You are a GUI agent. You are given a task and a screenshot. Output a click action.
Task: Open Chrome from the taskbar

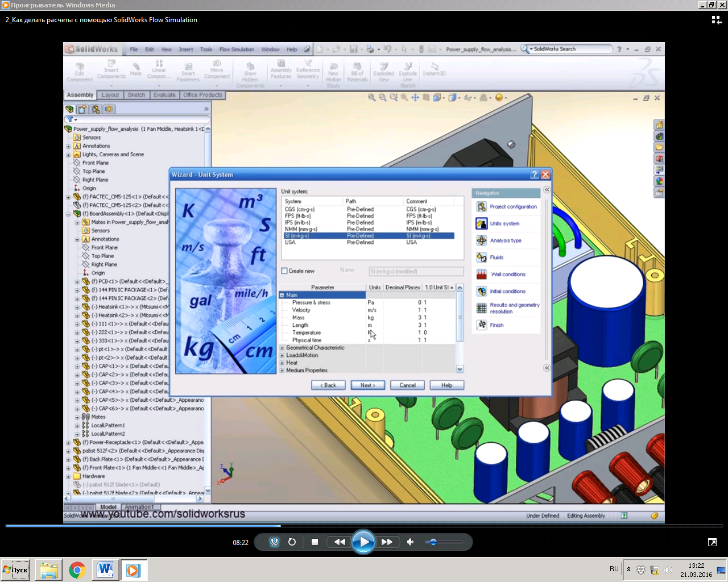click(x=77, y=570)
